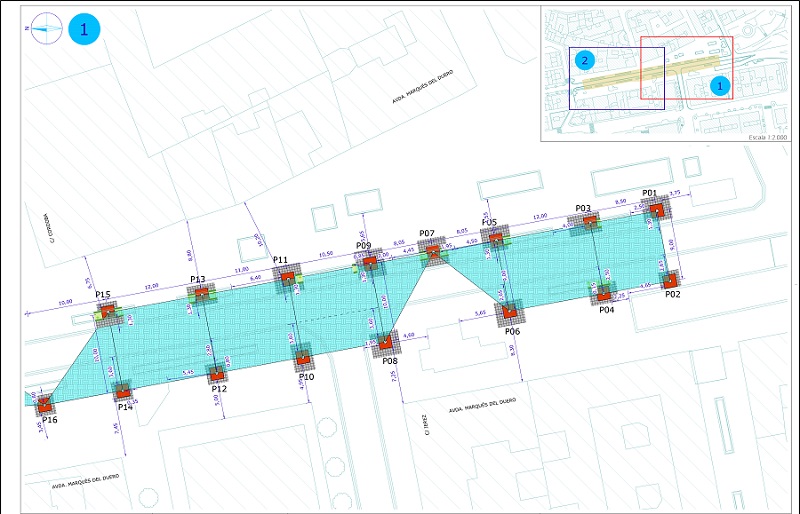Select the red pile marker below P03
The width and height of the screenshot is (800, 514).
pos(590,222)
